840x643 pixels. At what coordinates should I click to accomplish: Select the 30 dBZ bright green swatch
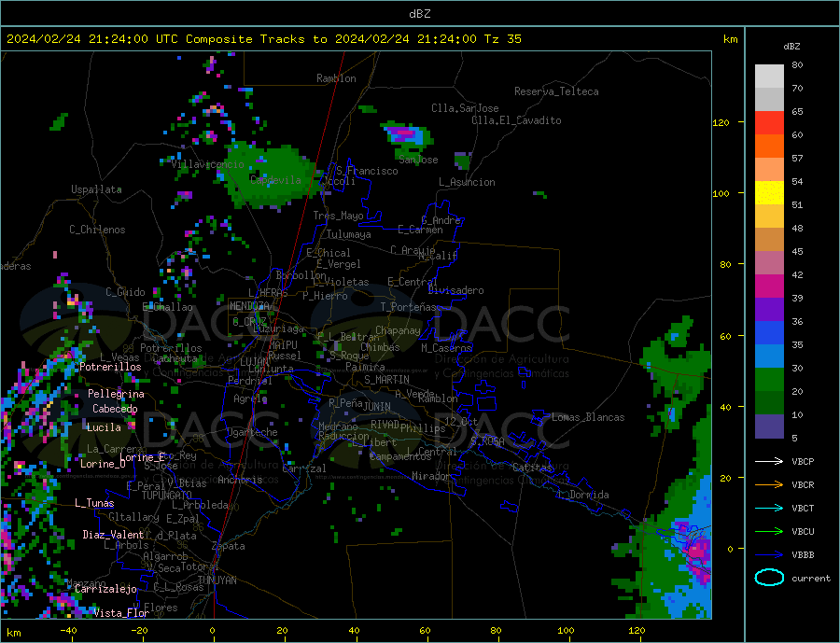click(x=769, y=380)
